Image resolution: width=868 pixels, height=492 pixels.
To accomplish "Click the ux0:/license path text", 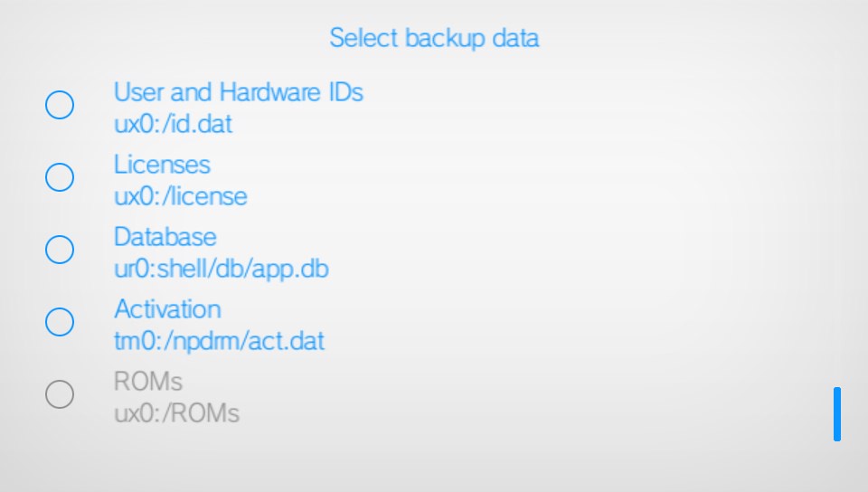I will [x=180, y=196].
